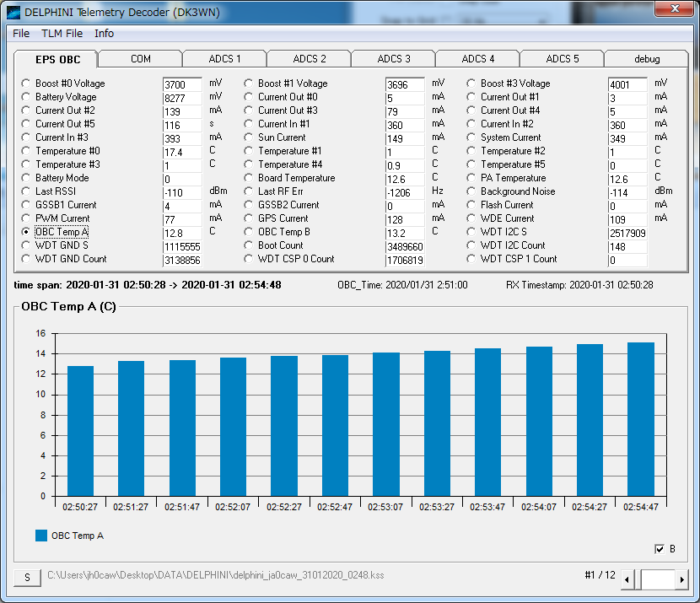700x603 pixels.
Task: Select Battery Voltage radio button
Action: point(26,97)
